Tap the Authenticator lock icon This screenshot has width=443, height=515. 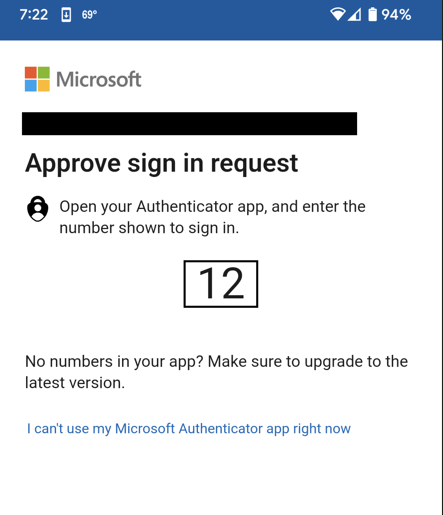click(x=38, y=209)
